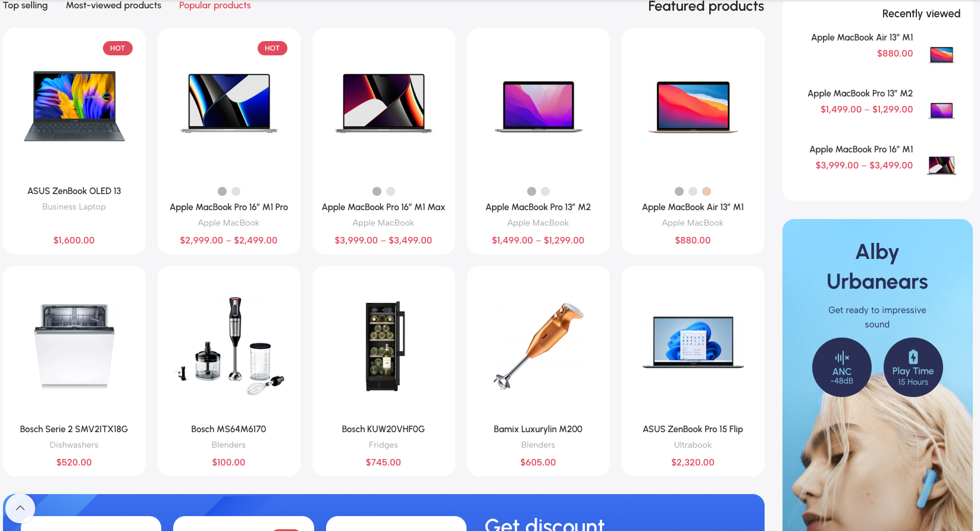The width and height of the screenshot is (980, 531).
Task: Click the scroll-to-top arrow button
Action: pyautogui.click(x=20, y=508)
